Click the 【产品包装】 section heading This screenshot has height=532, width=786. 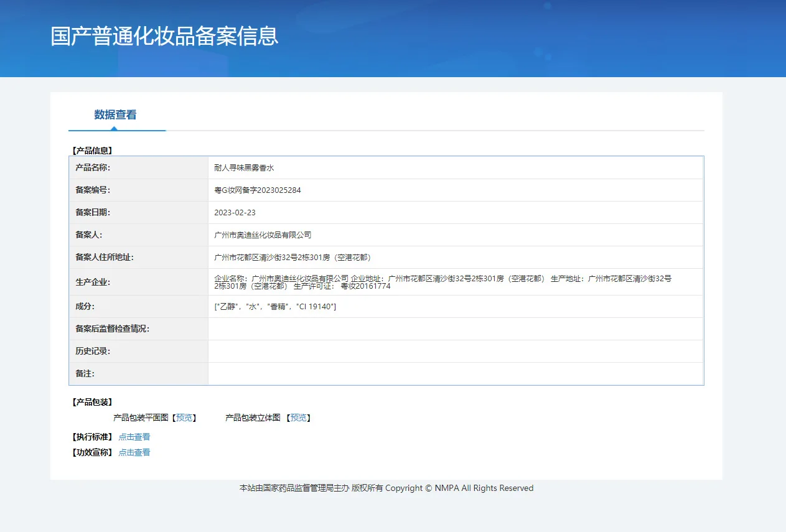(92, 402)
